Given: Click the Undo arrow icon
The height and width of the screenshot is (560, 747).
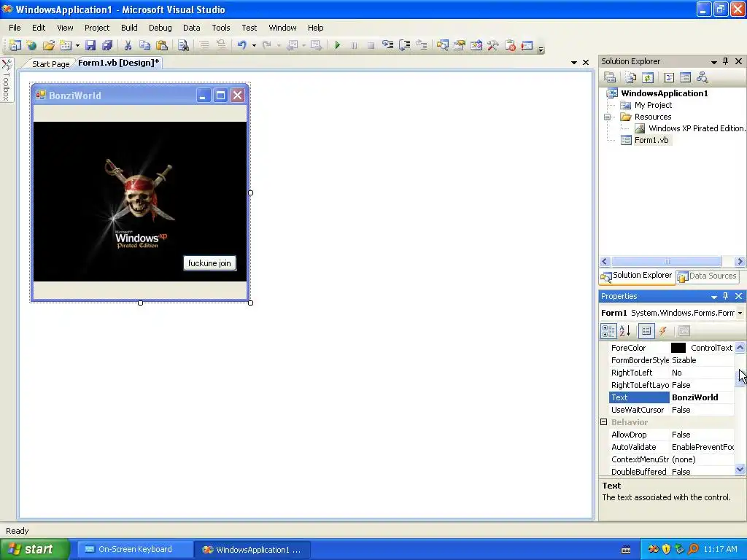Looking at the screenshot, I should click(242, 45).
